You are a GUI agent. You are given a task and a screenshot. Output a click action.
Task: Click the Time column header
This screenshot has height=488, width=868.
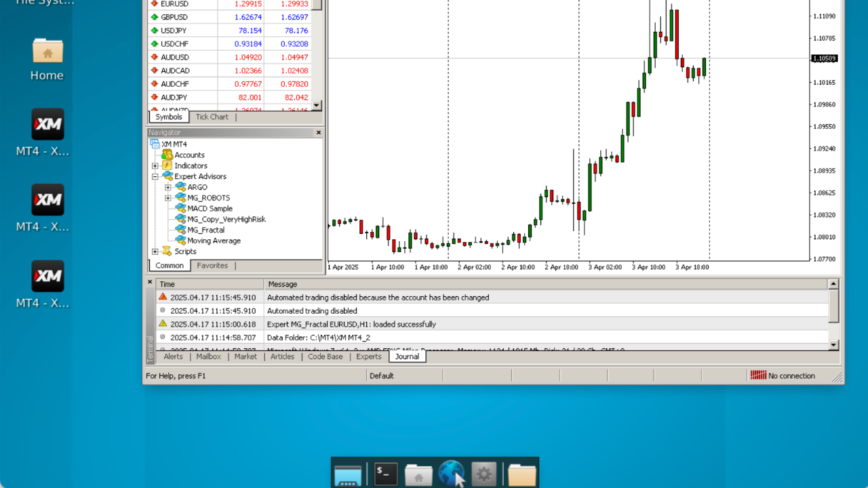210,284
